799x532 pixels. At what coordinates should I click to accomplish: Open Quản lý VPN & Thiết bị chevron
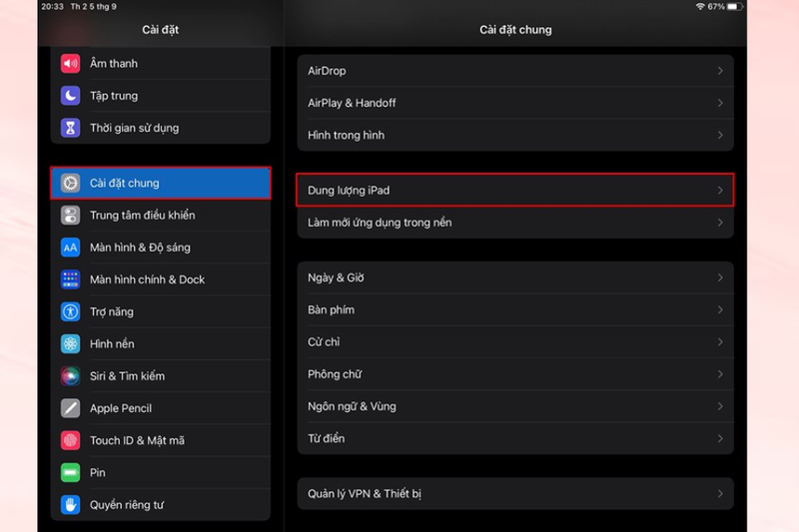tap(720, 493)
